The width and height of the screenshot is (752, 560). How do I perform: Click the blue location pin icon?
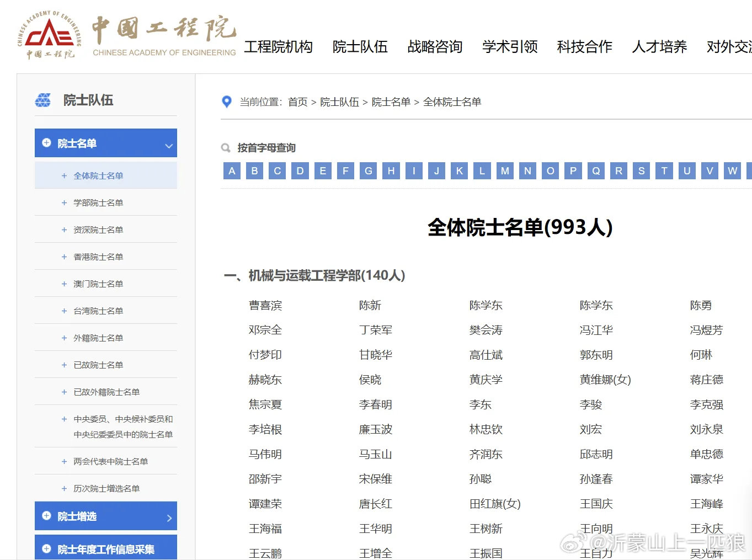(x=226, y=102)
